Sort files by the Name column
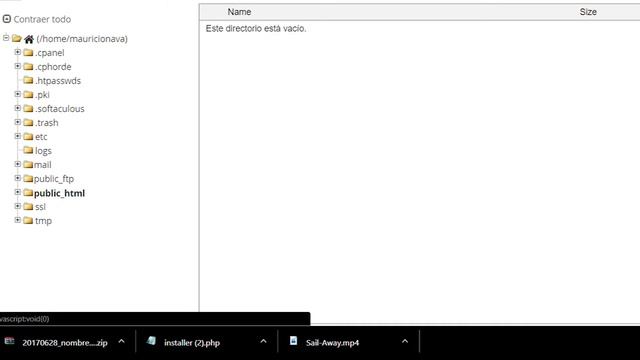This screenshot has height=360, width=640. [x=239, y=12]
